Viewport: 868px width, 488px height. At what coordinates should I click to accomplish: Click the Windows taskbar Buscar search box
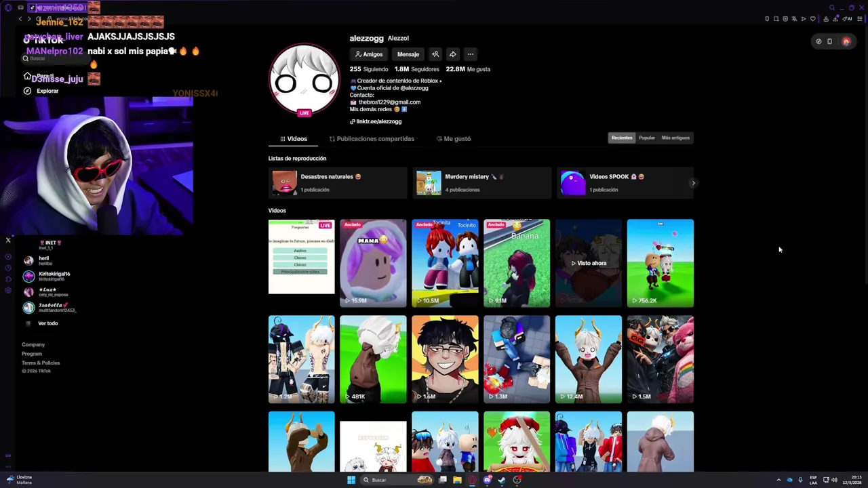(x=397, y=480)
